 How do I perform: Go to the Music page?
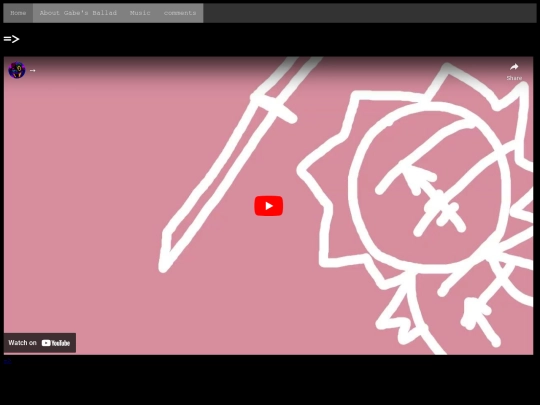click(x=140, y=13)
